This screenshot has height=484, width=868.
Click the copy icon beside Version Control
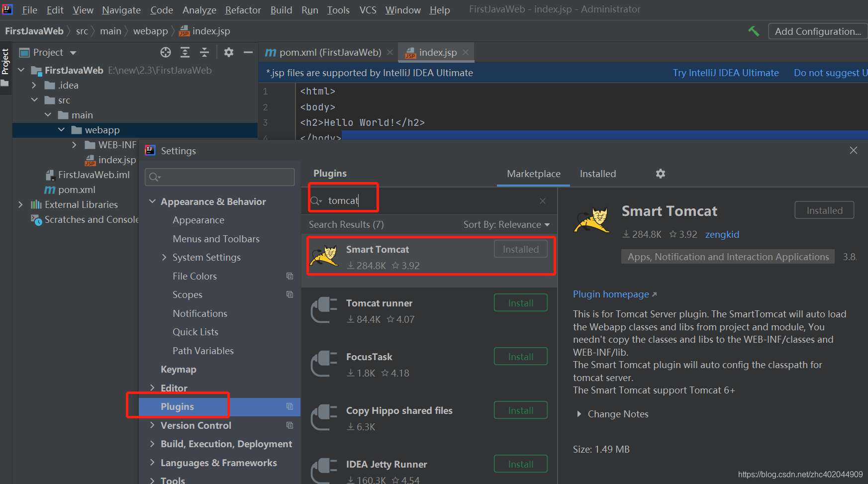289,425
